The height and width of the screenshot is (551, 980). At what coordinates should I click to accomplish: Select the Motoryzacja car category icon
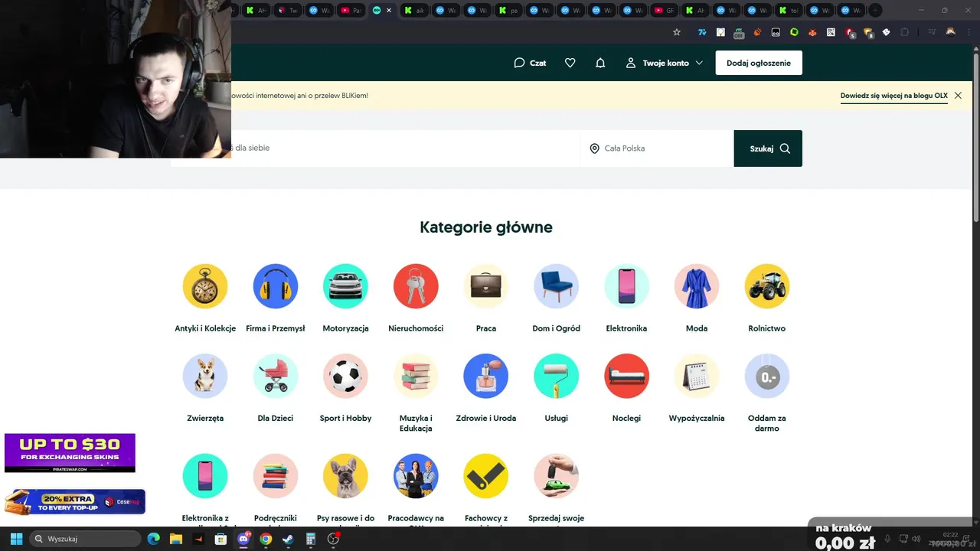click(345, 286)
